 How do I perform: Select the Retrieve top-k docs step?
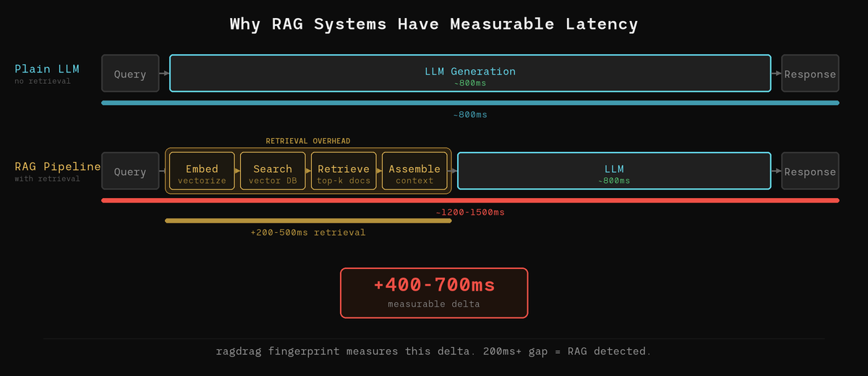(344, 171)
